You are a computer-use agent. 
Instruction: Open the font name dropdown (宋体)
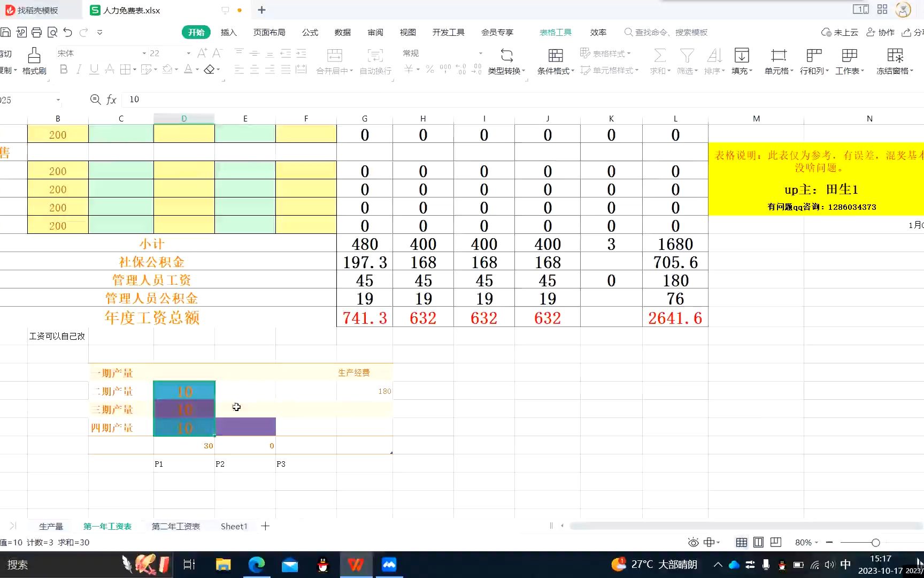pyautogui.click(x=144, y=54)
